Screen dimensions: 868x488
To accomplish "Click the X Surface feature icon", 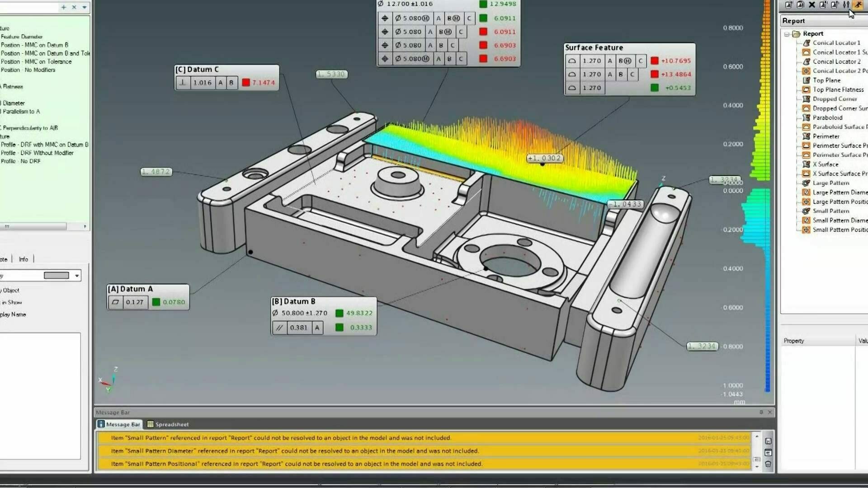I will [806, 164].
